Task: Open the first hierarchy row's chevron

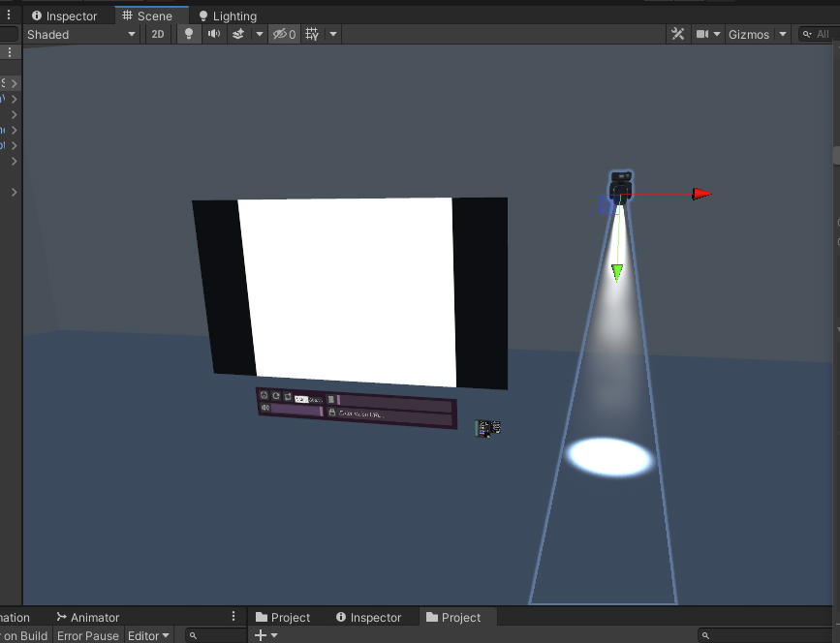Action: pyautogui.click(x=14, y=83)
